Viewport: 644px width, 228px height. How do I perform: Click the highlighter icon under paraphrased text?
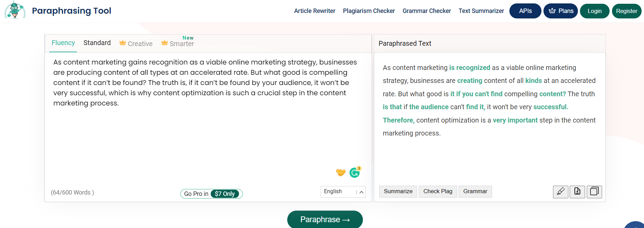561,192
